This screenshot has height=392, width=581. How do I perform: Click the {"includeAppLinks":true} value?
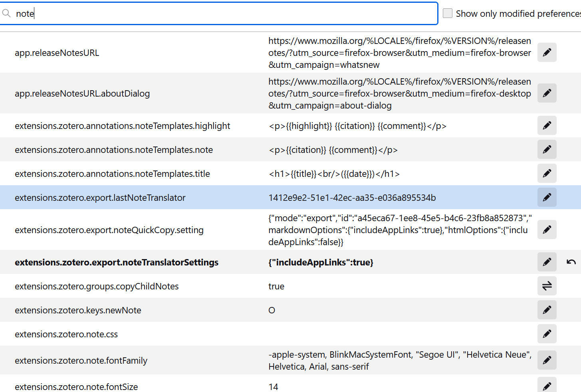point(321,262)
